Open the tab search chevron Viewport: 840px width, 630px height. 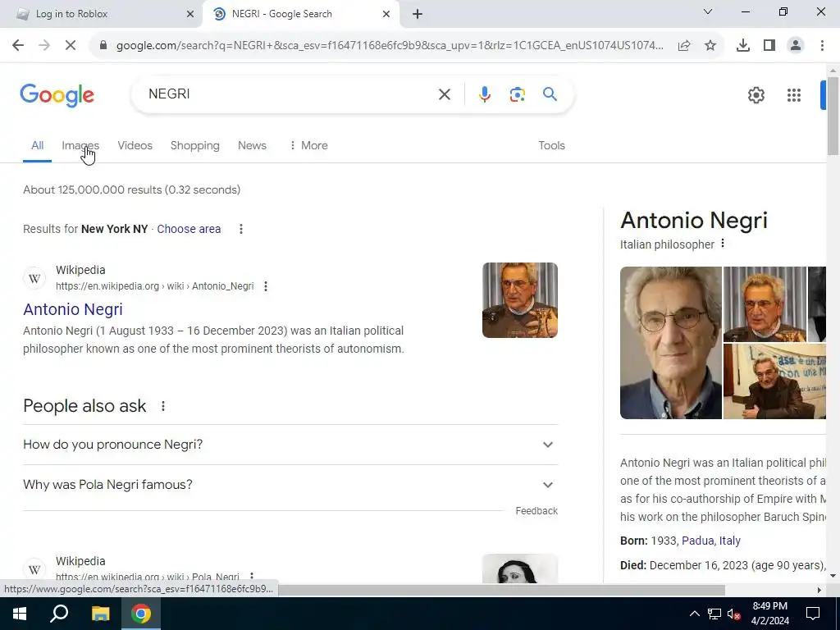pos(708,11)
